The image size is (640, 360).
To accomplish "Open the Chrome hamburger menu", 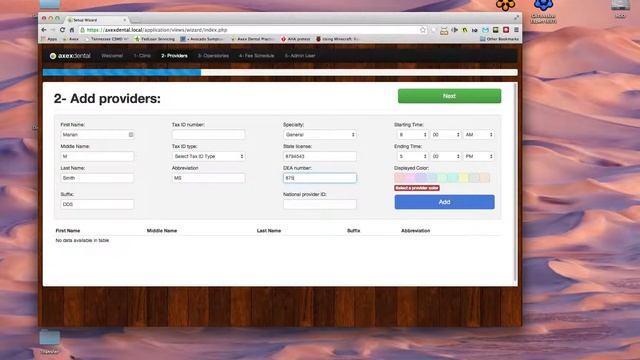I will (x=516, y=30).
